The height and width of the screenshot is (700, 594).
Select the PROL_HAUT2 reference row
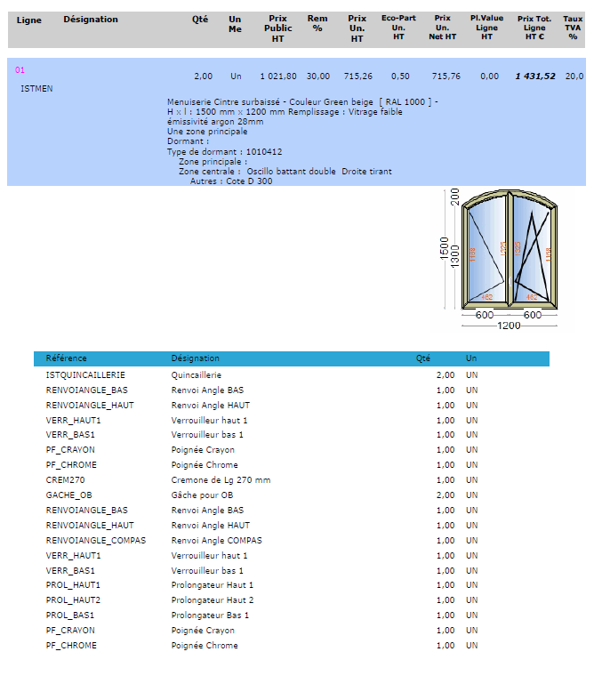pos(73,600)
